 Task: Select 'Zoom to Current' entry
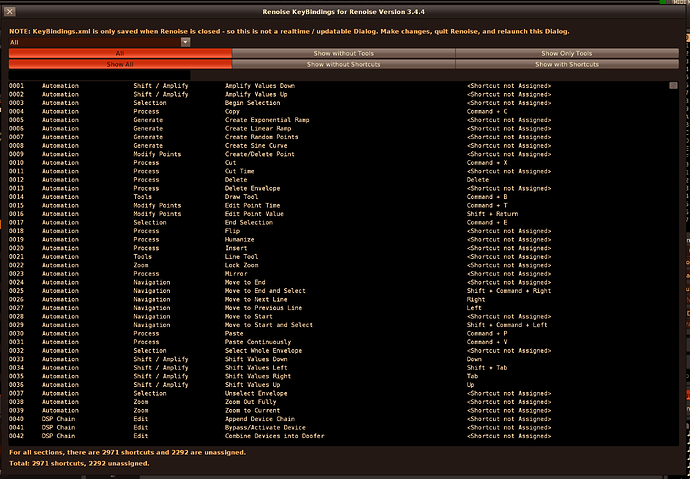(x=252, y=410)
